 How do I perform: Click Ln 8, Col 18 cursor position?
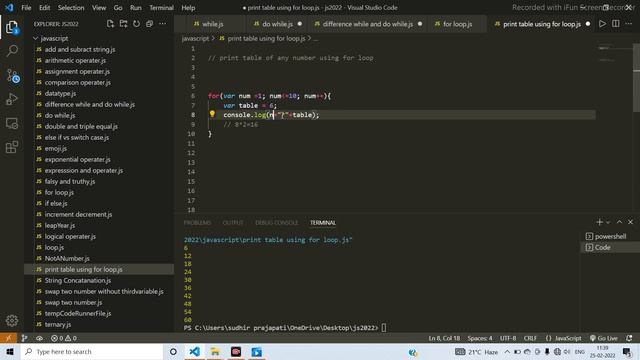[444, 338]
